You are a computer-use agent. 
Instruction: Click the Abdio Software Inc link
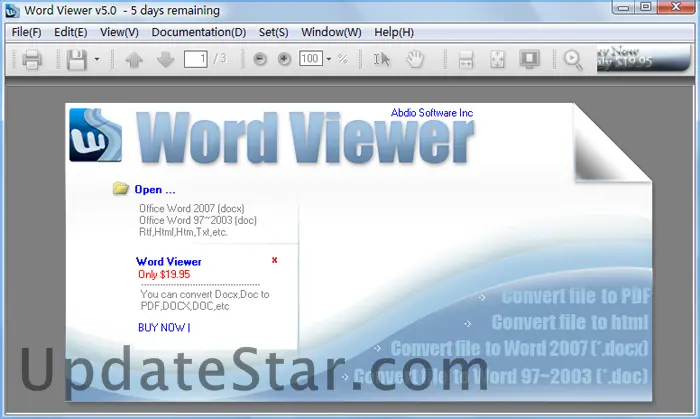tap(432, 113)
